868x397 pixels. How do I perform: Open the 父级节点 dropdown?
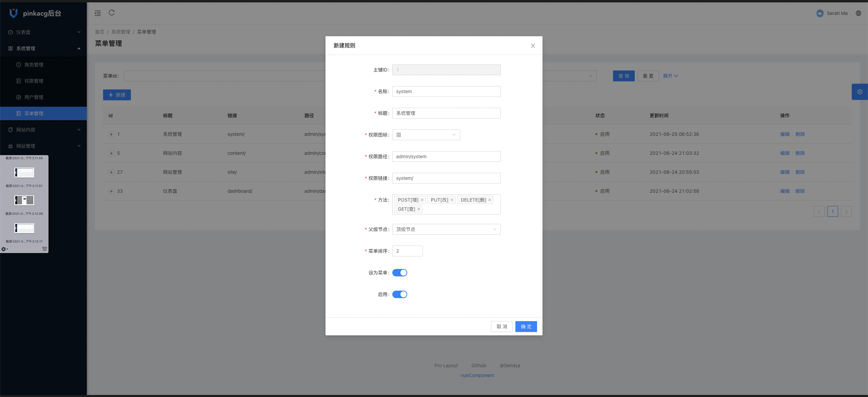446,229
